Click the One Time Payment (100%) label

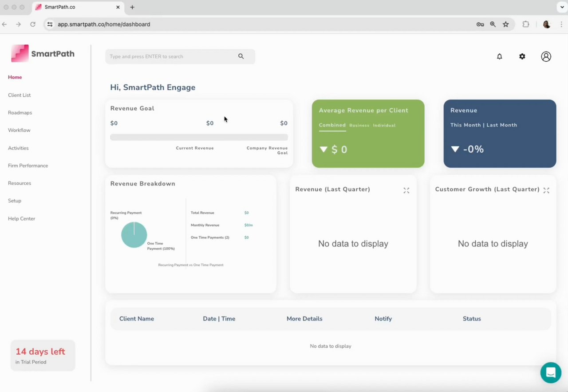pyautogui.click(x=161, y=246)
